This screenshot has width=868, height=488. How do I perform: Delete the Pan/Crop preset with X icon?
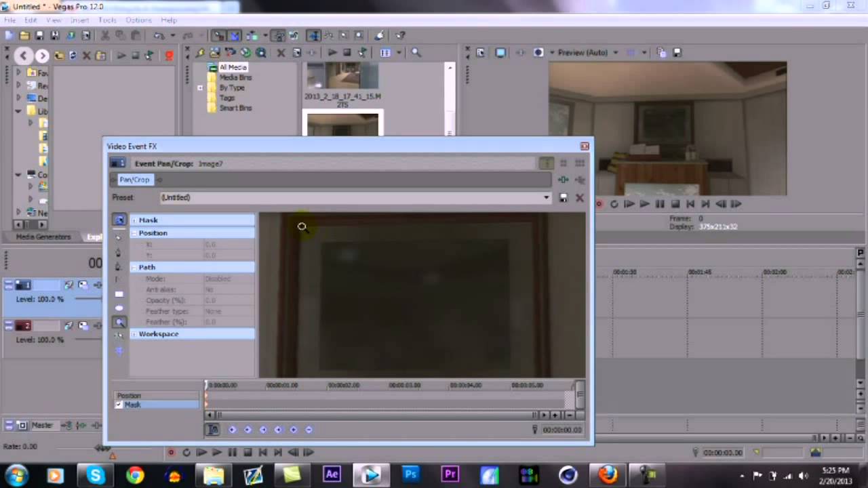(x=580, y=197)
